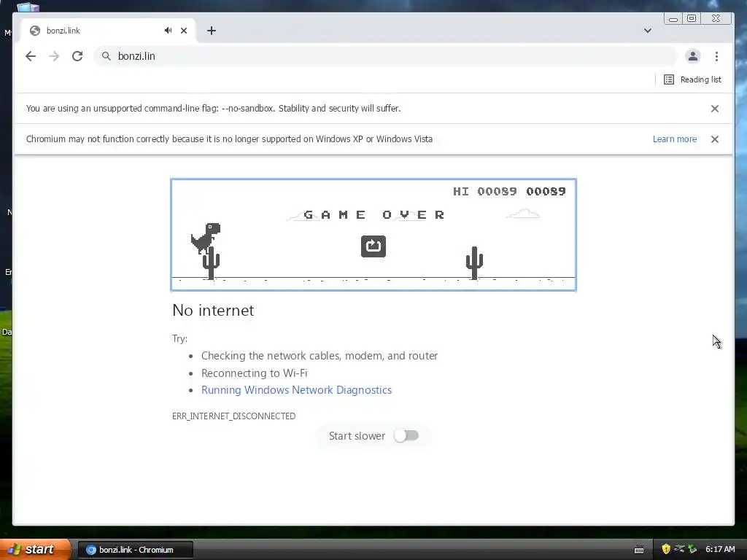747x560 pixels.
Task: Click the 6:17 AM system clock
Action: coord(720,549)
